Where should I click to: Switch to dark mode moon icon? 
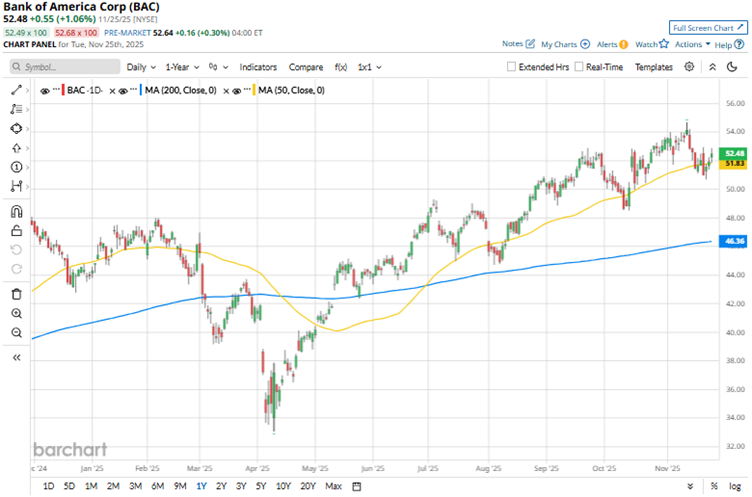tap(714, 67)
